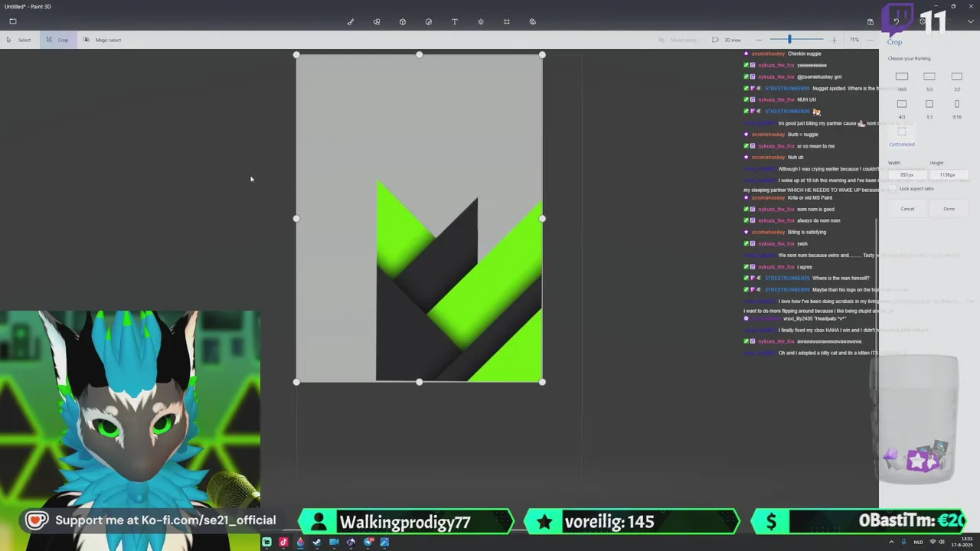Click the Paste icon in top bar

(871, 21)
